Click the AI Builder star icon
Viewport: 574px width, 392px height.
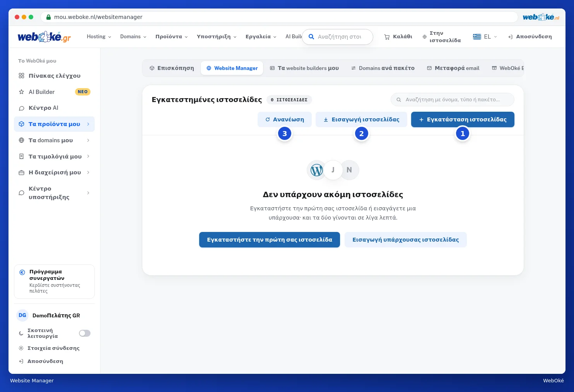(21, 92)
